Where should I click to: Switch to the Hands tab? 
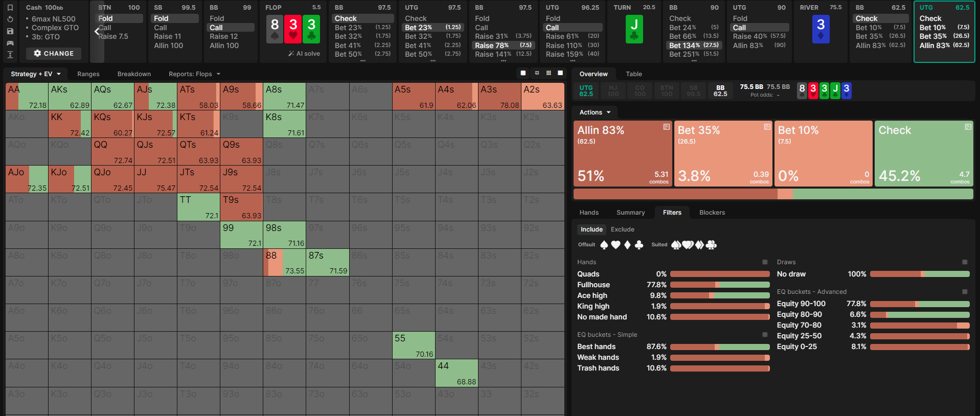(x=589, y=213)
